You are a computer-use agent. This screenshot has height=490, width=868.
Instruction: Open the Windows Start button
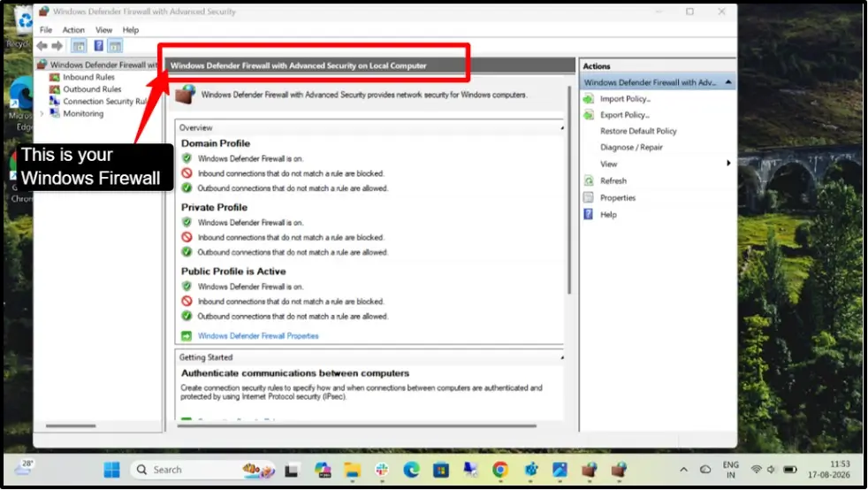tap(111, 470)
